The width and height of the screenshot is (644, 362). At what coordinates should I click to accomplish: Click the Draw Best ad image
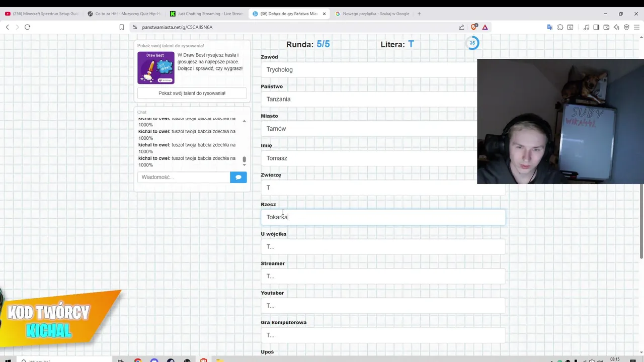coord(156,67)
